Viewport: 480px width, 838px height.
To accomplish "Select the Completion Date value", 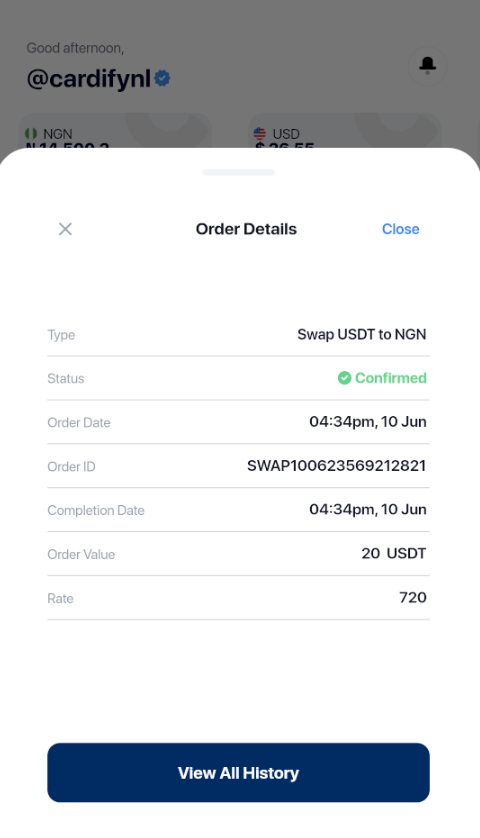I will tap(368, 509).
